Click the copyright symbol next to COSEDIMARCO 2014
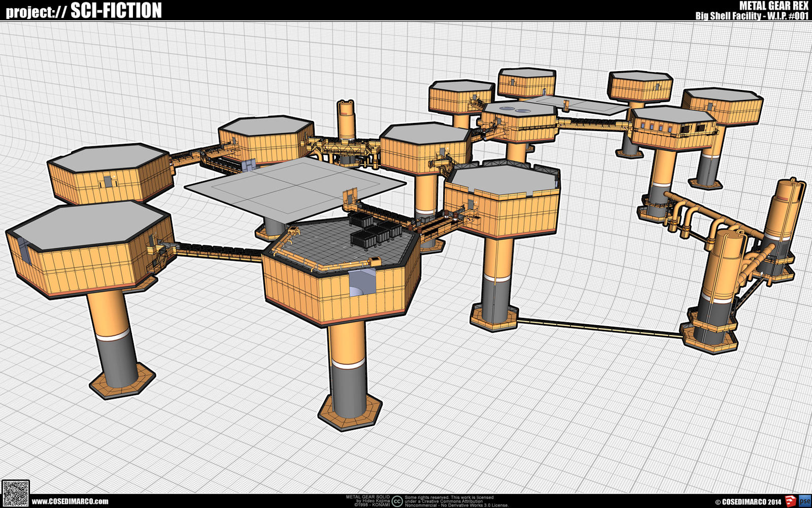Viewport: 812px width, 508px height. pos(718,501)
